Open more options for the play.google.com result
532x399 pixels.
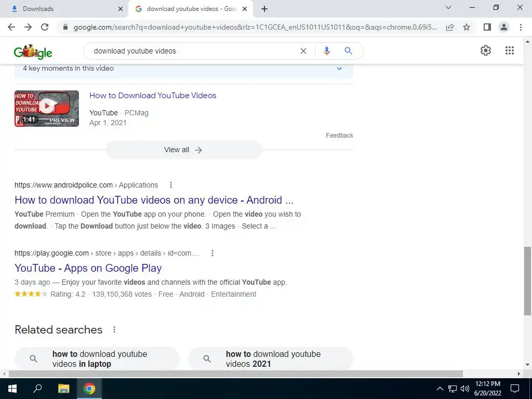212,253
